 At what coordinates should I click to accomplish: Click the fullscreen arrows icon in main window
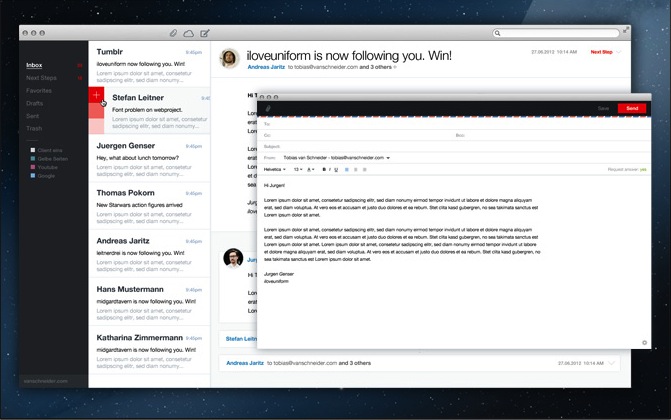626,30
